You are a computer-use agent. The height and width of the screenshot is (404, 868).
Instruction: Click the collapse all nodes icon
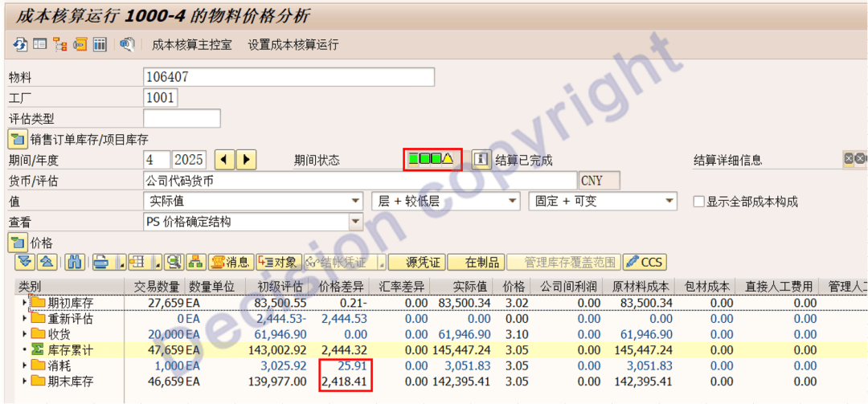[47, 262]
